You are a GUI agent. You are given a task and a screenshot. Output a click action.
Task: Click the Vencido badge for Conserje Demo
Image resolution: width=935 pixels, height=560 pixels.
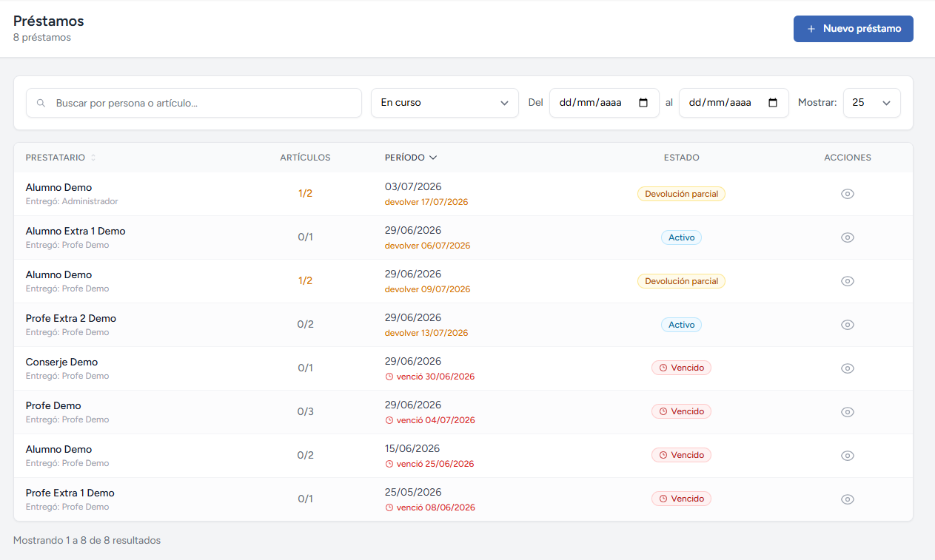point(681,368)
